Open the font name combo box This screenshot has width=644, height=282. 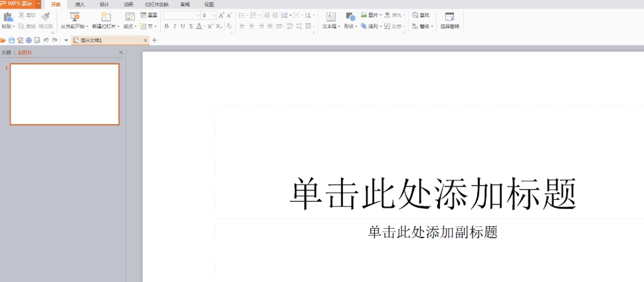tap(181, 15)
